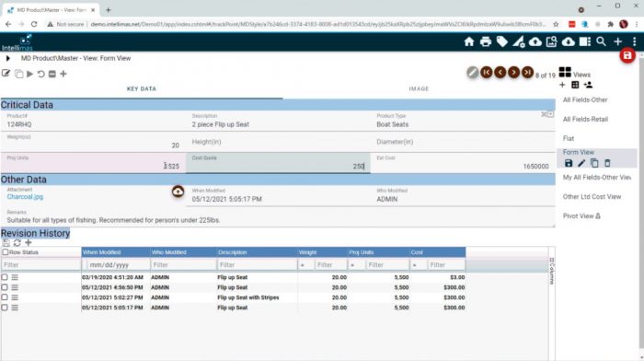Click the Home icon in top toolbar
This screenshot has width=644, height=361.
469,41
